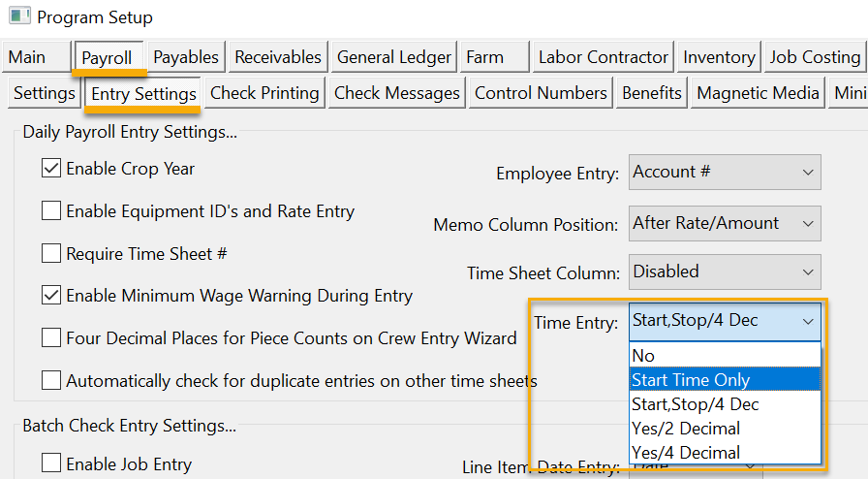Disable Minimum Wage Warning During Entry
Screen dimensions: 868x479
tap(51, 296)
